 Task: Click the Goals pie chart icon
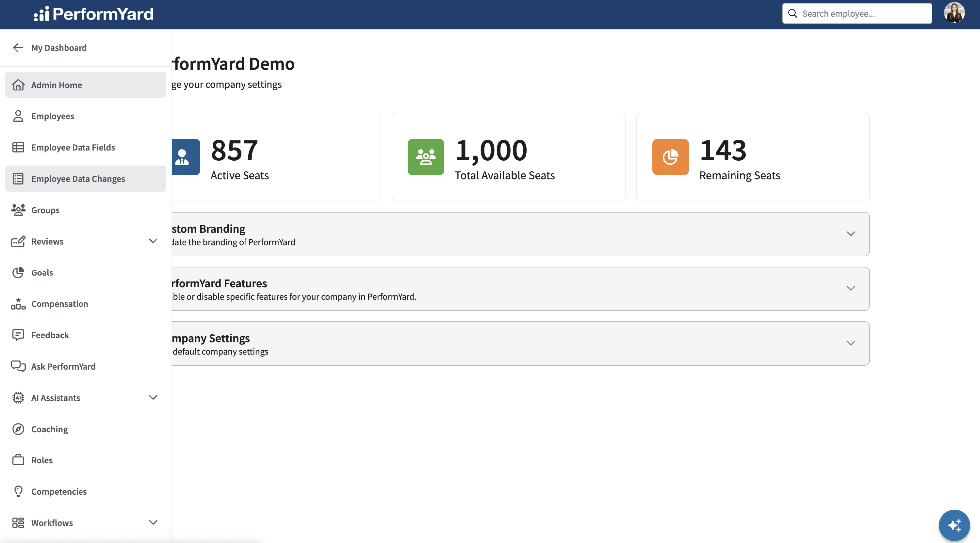(18, 272)
